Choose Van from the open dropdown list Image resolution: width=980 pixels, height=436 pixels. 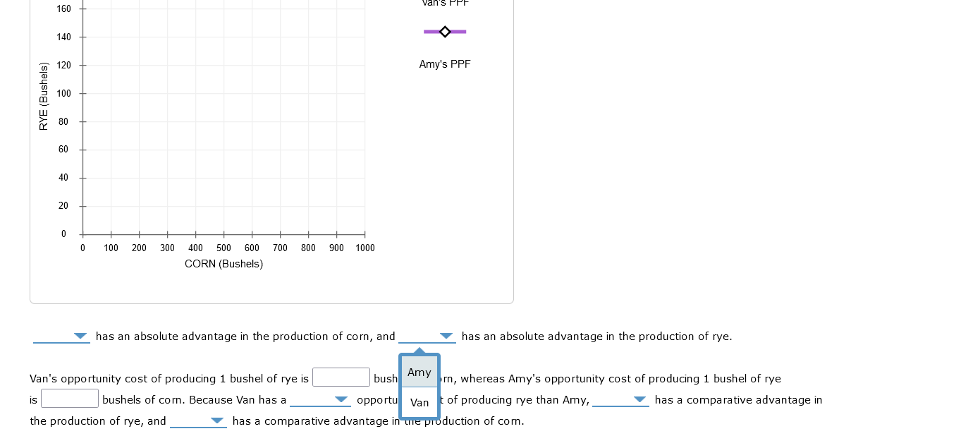(419, 402)
